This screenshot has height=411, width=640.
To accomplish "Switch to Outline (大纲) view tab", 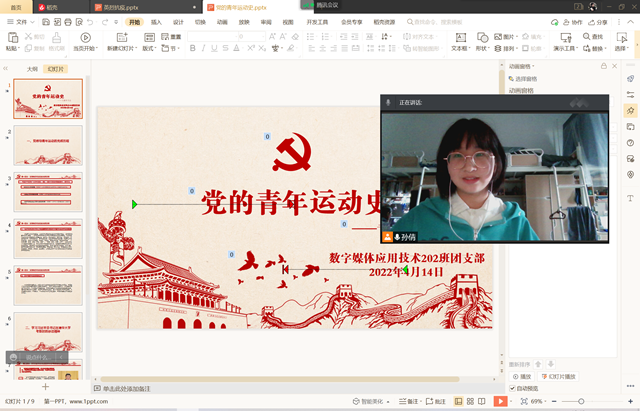I will 32,69.
